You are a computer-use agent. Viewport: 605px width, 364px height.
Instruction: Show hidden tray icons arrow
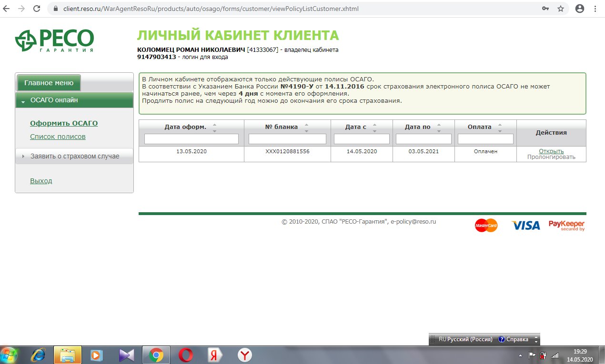coord(520,355)
